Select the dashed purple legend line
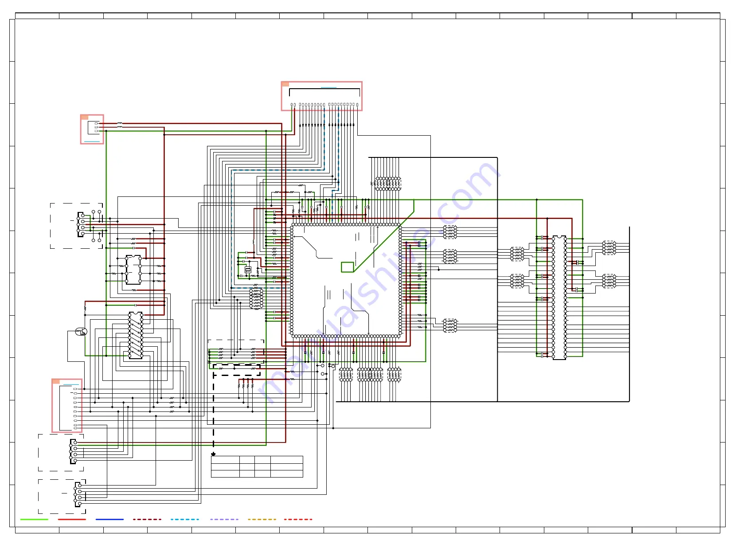754x560 pixels. click(x=224, y=519)
